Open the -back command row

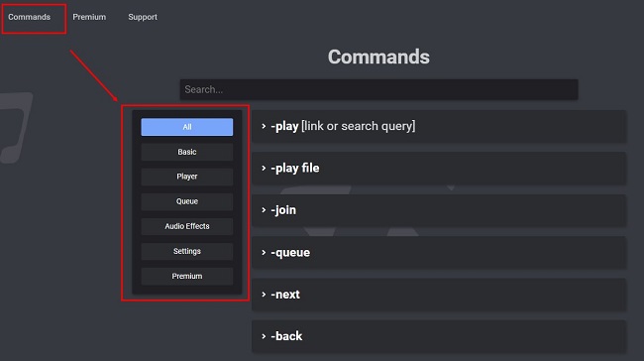[439, 336]
